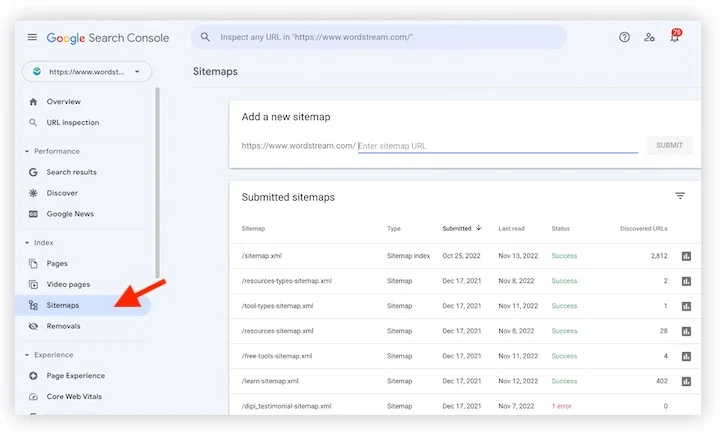
Task: Open the /resources-types-sitemap.xml row
Action: click(465, 281)
